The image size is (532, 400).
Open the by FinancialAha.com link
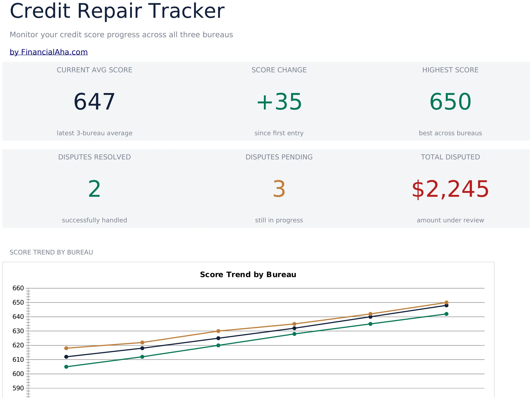(49, 52)
